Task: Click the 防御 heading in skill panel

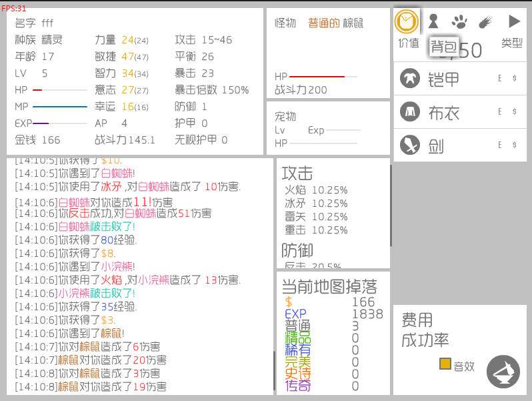Action: 297,251
